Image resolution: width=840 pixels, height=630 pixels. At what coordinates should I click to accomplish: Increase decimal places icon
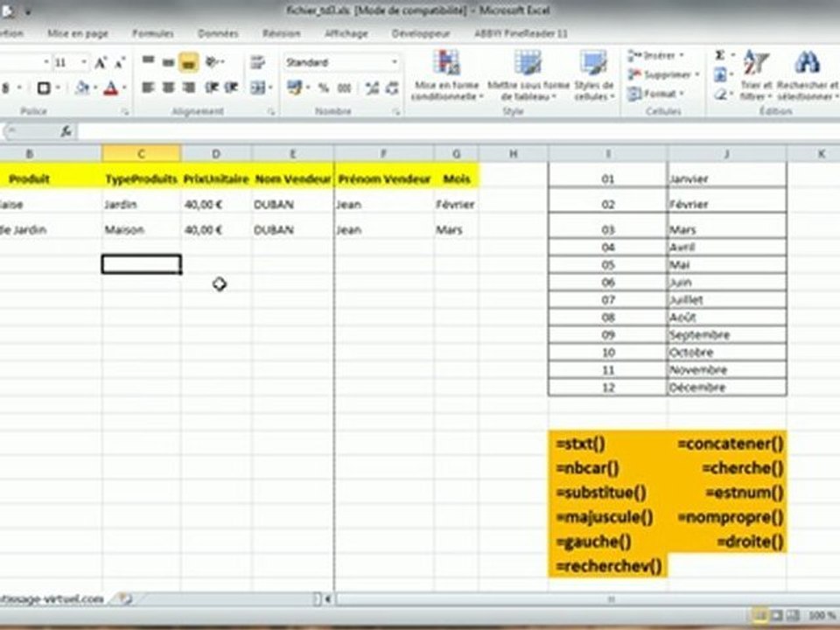[372, 87]
